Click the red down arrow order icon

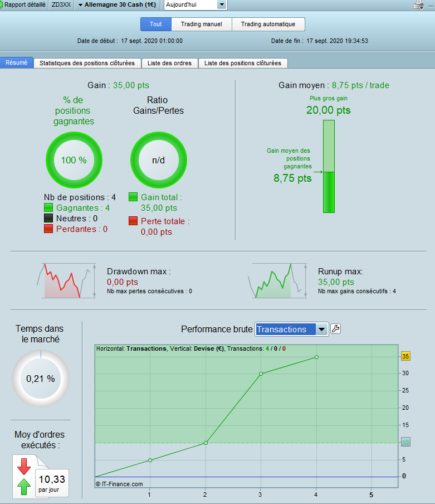pyautogui.click(x=24, y=467)
